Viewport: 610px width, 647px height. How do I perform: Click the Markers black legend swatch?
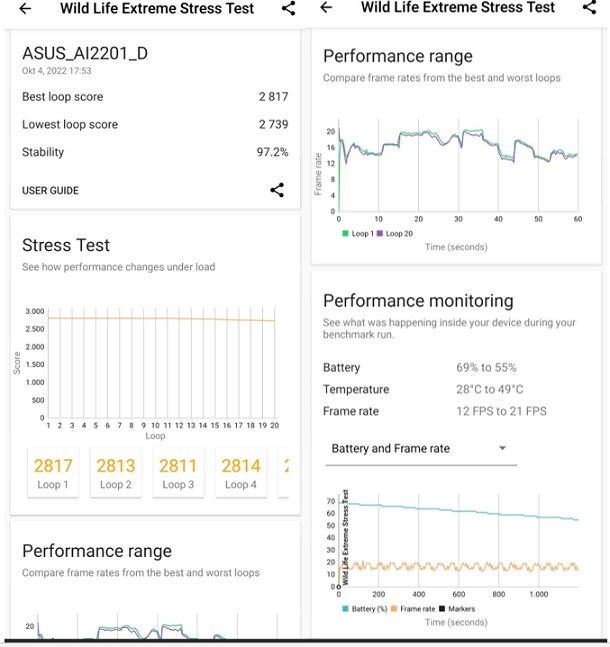coord(442,609)
